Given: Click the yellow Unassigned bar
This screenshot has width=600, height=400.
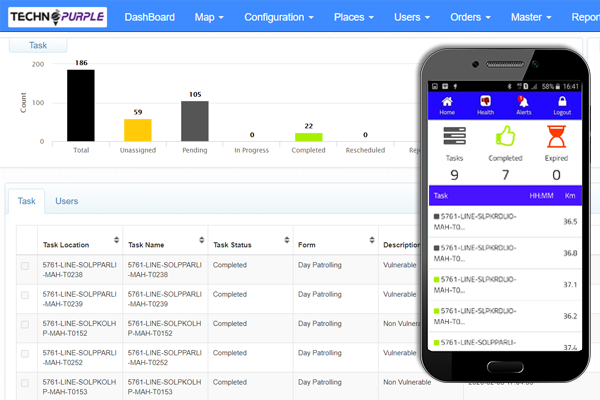Looking at the screenshot, I should tap(138, 130).
